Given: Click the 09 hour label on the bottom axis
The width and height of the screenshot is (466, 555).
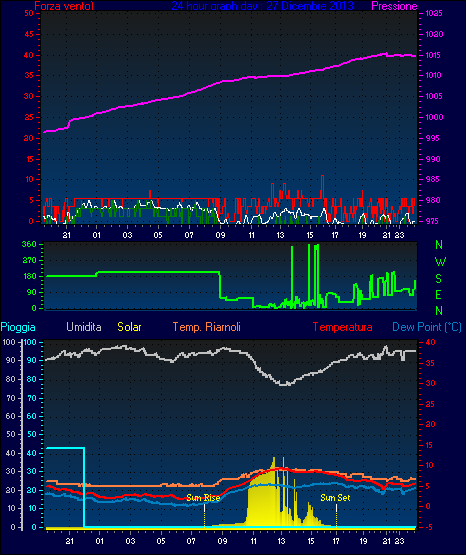Looking at the screenshot, I should (x=222, y=541).
